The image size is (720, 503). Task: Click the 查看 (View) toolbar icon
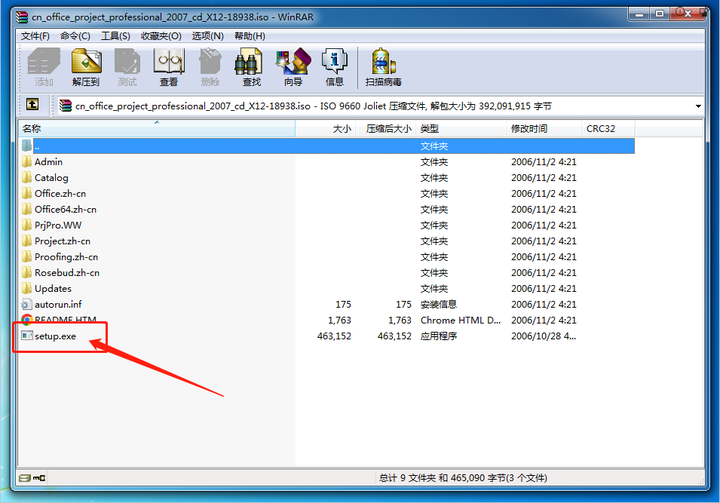click(169, 67)
